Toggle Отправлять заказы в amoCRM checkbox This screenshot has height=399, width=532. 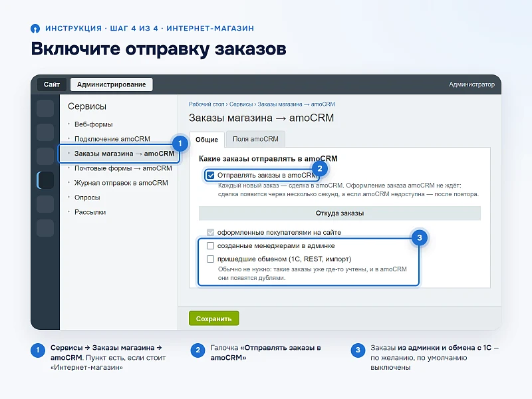click(x=210, y=175)
